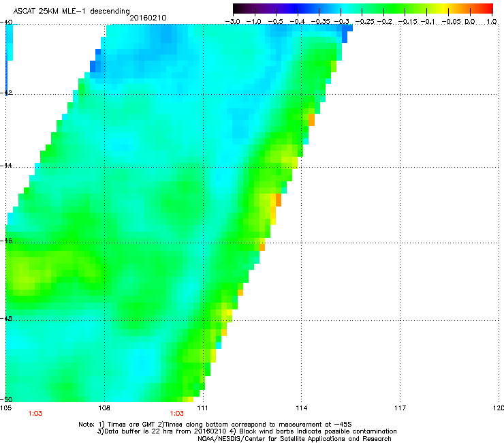
Task: Click the 1.0 label at the color scale end
Action: coord(492,22)
